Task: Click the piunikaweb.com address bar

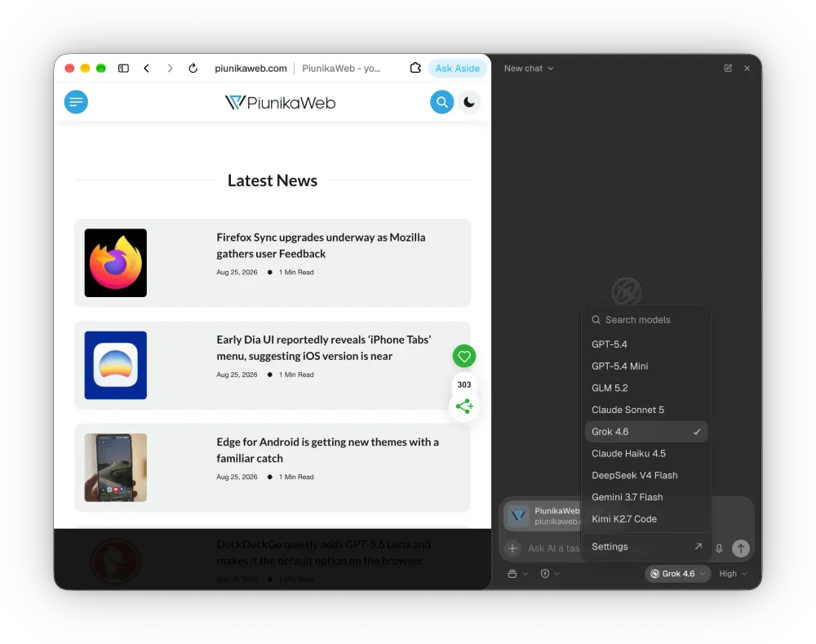Action: pyautogui.click(x=251, y=69)
